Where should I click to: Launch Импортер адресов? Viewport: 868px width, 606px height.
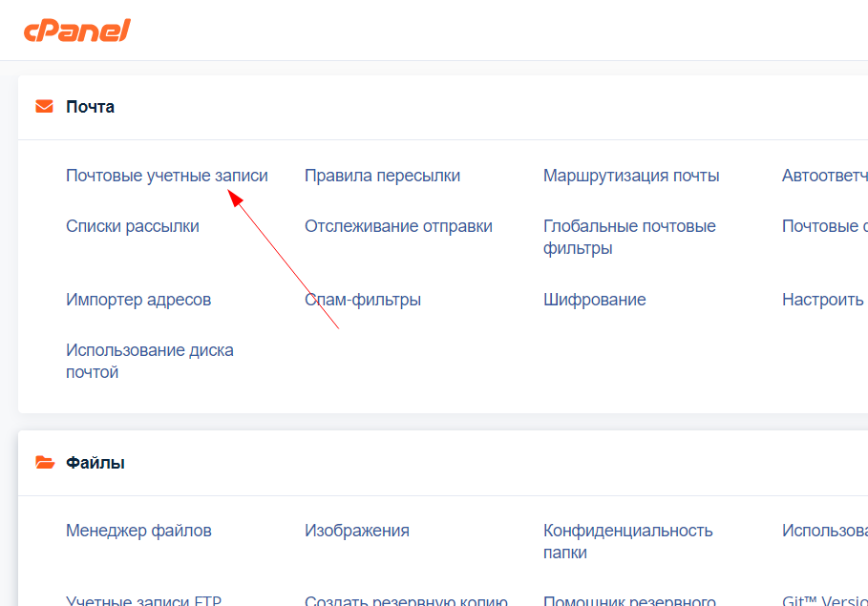pos(138,300)
